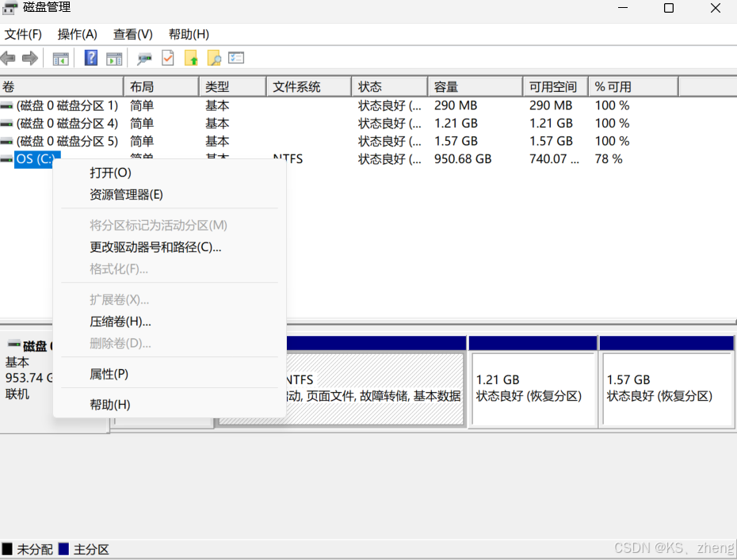Sort by the 布局 column header
Viewport: 737px width, 560px height.
point(162,87)
